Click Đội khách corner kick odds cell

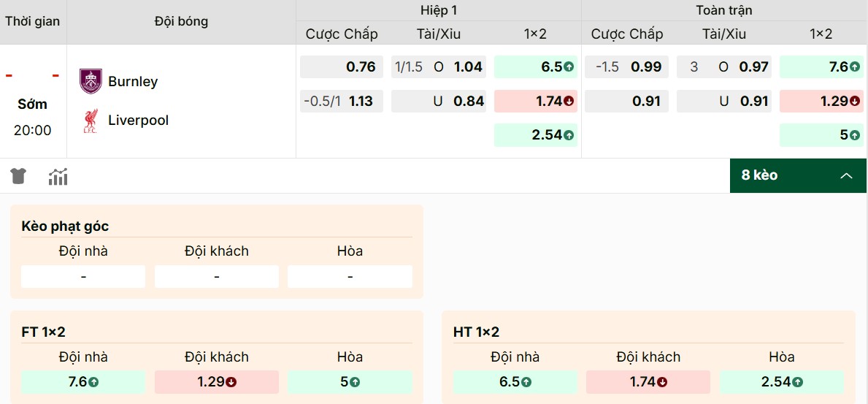(x=217, y=277)
